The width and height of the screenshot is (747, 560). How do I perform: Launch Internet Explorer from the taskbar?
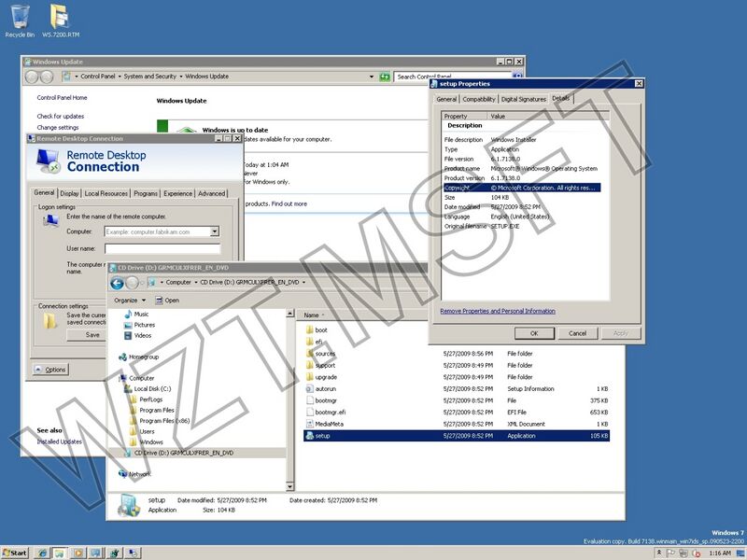click(x=42, y=553)
